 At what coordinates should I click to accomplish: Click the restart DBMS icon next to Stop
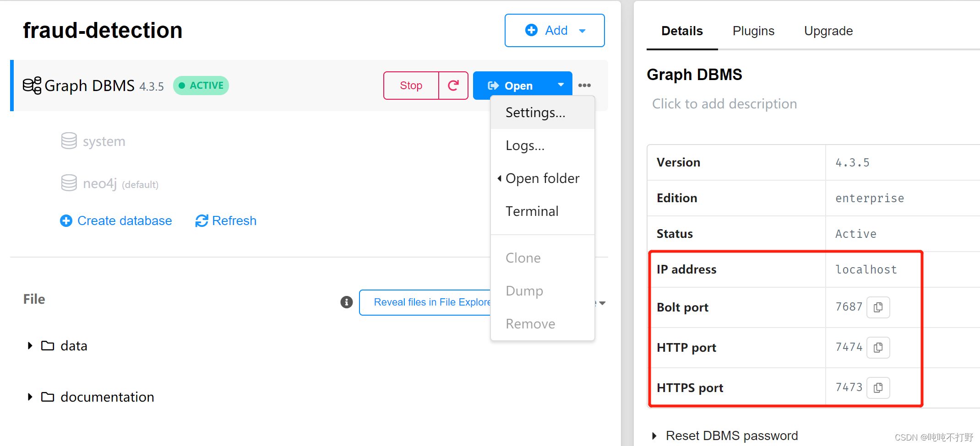pos(453,86)
